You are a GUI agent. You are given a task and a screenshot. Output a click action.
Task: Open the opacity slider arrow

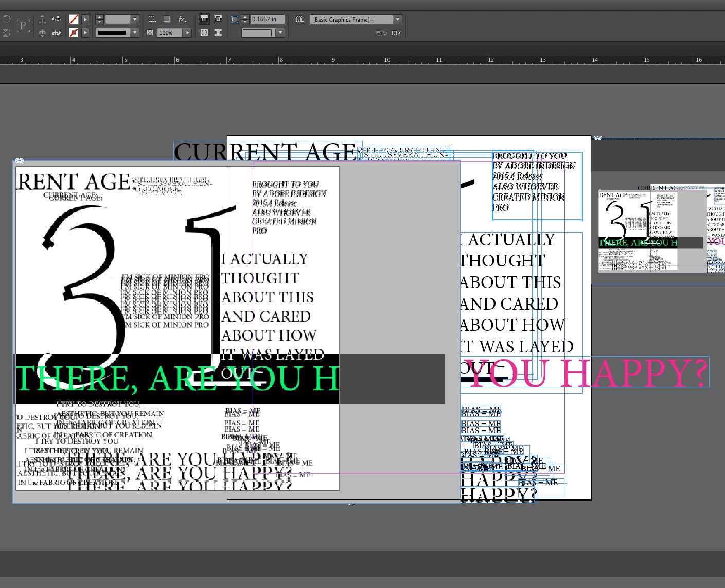point(188,33)
